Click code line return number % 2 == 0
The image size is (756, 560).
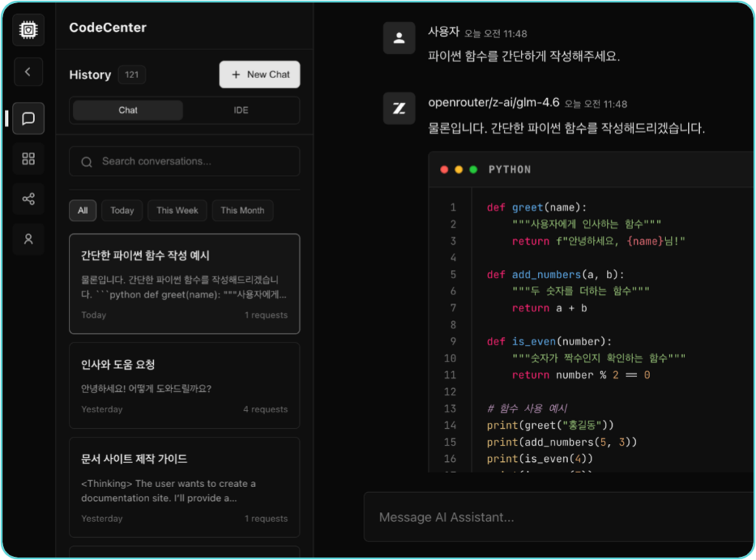(581, 376)
